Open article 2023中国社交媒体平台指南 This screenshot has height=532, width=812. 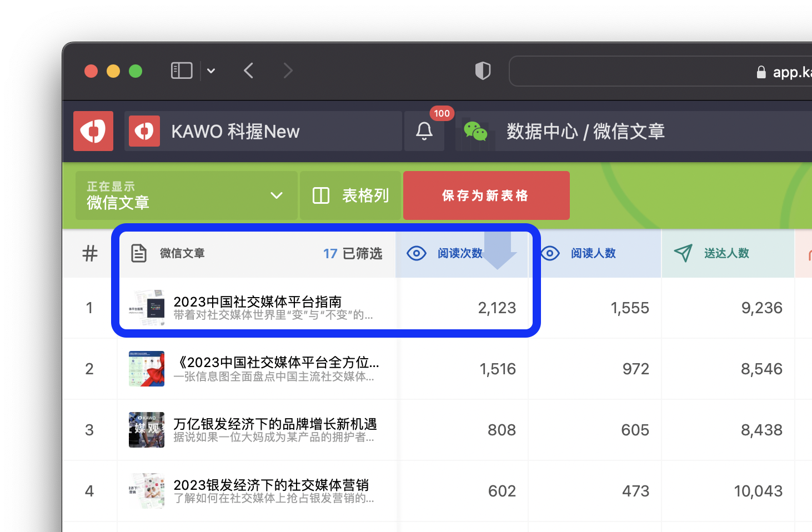257,302
